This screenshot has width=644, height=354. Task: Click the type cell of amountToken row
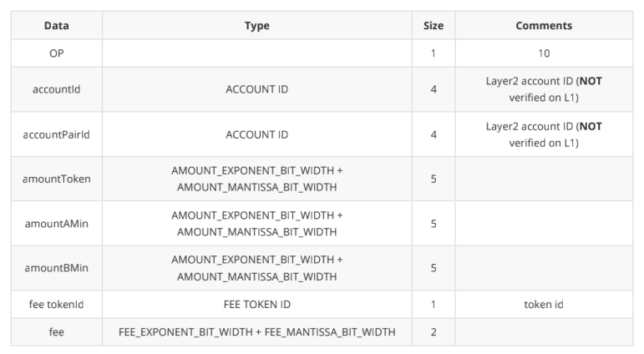257,179
